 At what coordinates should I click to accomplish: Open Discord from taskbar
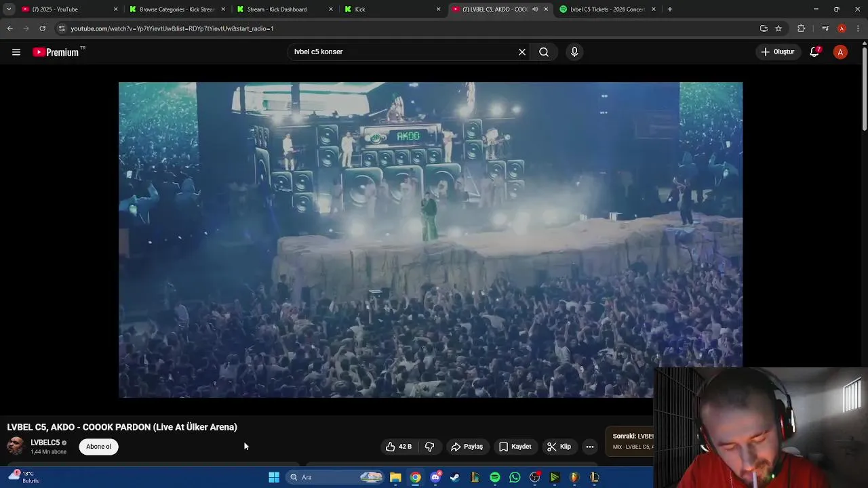tap(435, 477)
